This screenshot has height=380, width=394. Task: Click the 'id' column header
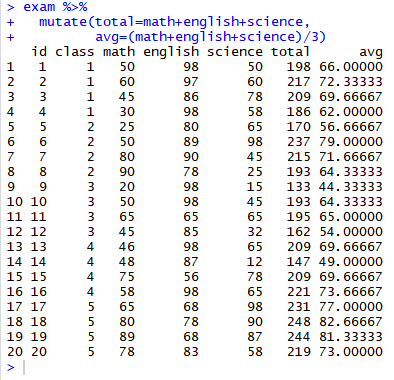[39, 52]
